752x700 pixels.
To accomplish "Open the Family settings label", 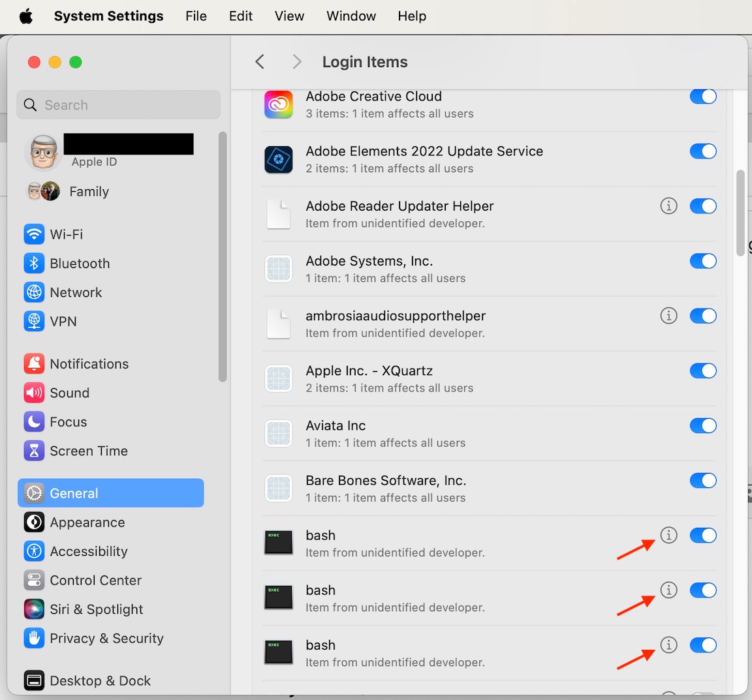I will 89,192.
